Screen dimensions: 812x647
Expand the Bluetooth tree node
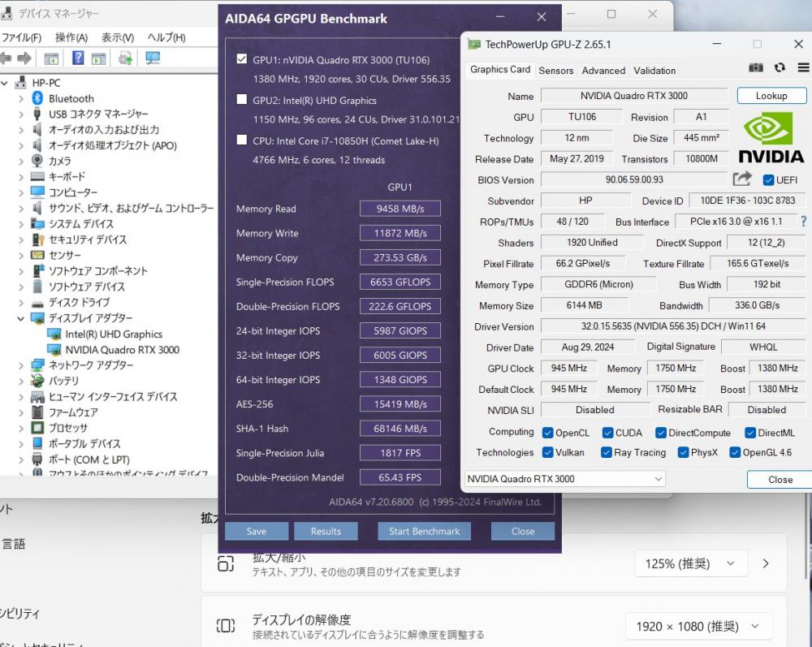pyautogui.click(x=21, y=98)
